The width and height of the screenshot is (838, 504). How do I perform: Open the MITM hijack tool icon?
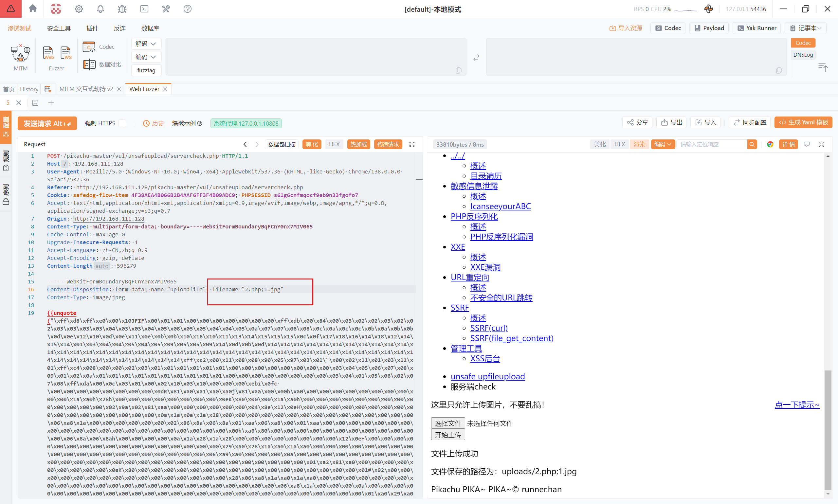tap(20, 54)
